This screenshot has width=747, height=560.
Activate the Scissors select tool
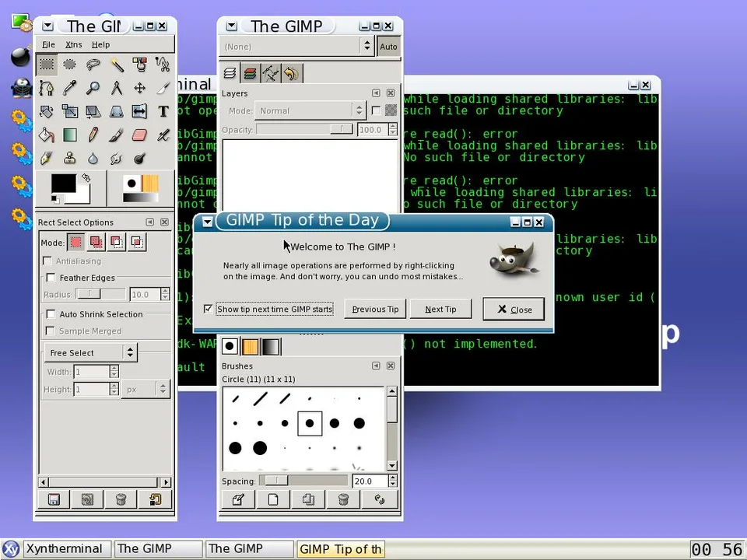pos(163,65)
